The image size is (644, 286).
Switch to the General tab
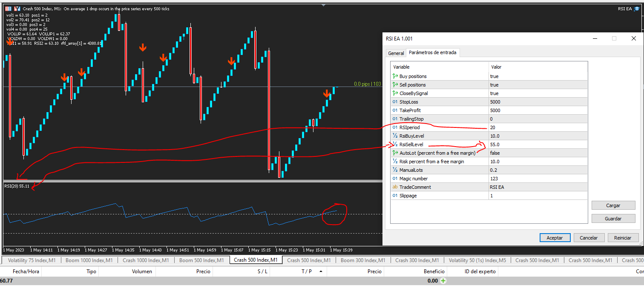396,53
